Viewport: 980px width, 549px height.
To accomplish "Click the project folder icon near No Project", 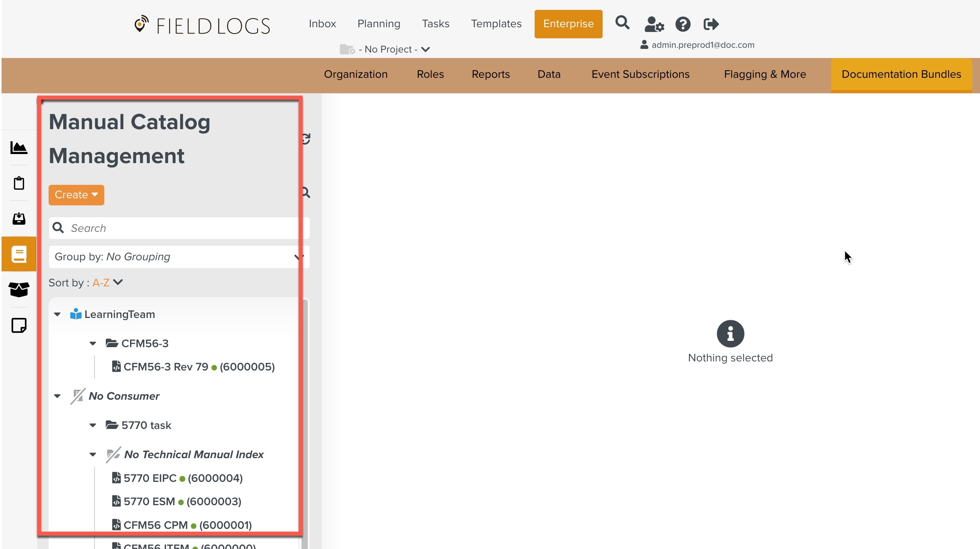I will point(347,49).
